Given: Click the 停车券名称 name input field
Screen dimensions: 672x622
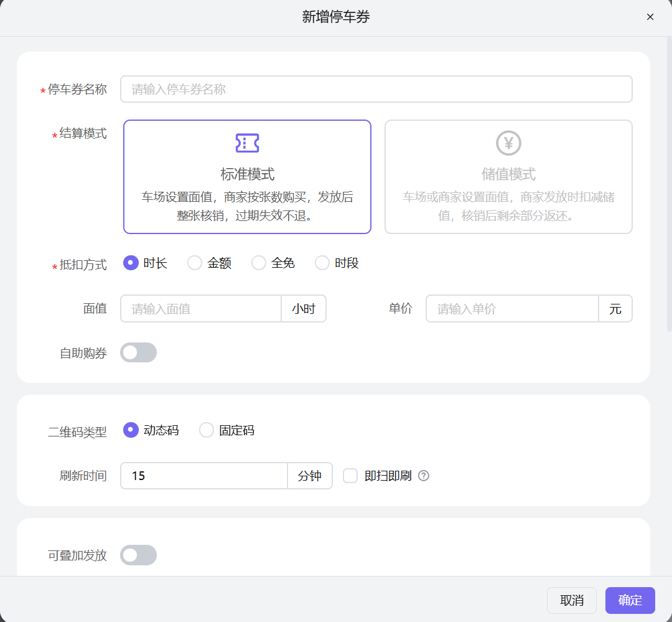Looking at the screenshot, I should pos(376,89).
